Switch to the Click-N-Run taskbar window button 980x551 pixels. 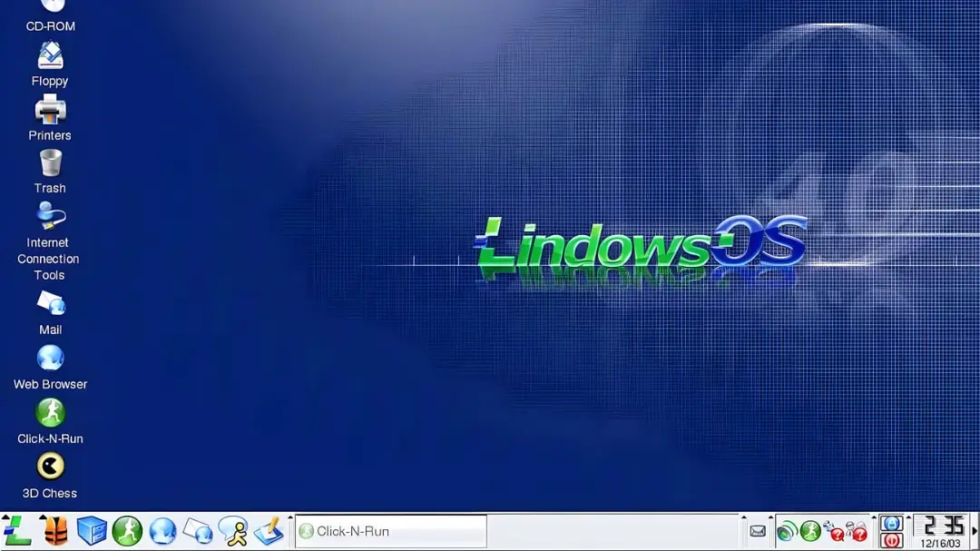[x=390, y=531]
